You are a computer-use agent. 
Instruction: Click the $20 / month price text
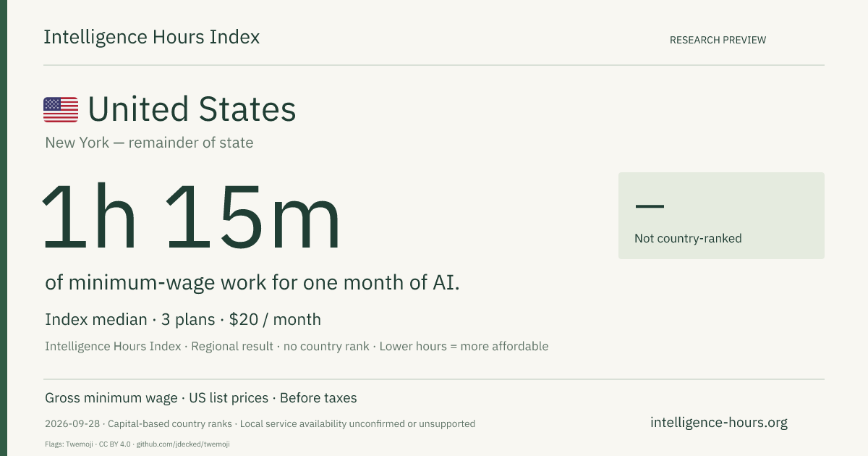coord(275,319)
